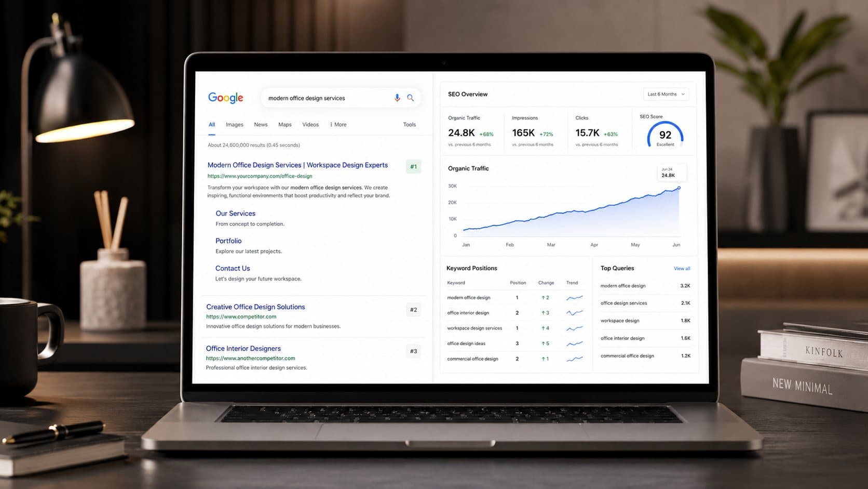Screen dimensions: 868x489
Task: Click the Trend column header
Action: click(x=572, y=283)
